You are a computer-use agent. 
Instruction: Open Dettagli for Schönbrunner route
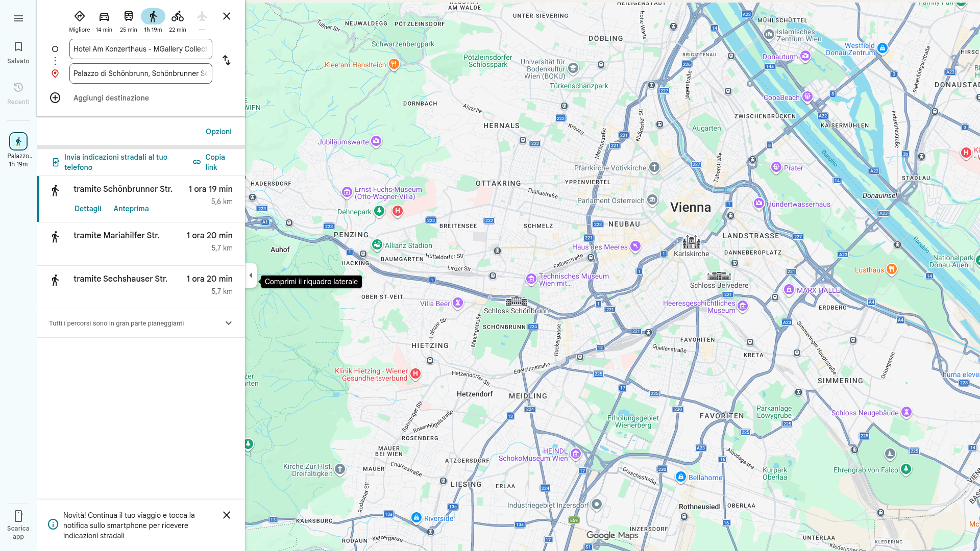(x=88, y=209)
